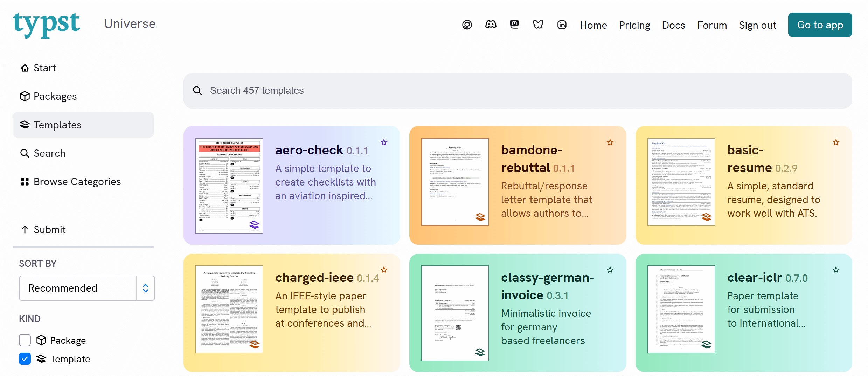Open the Packages sidebar item

point(55,96)
